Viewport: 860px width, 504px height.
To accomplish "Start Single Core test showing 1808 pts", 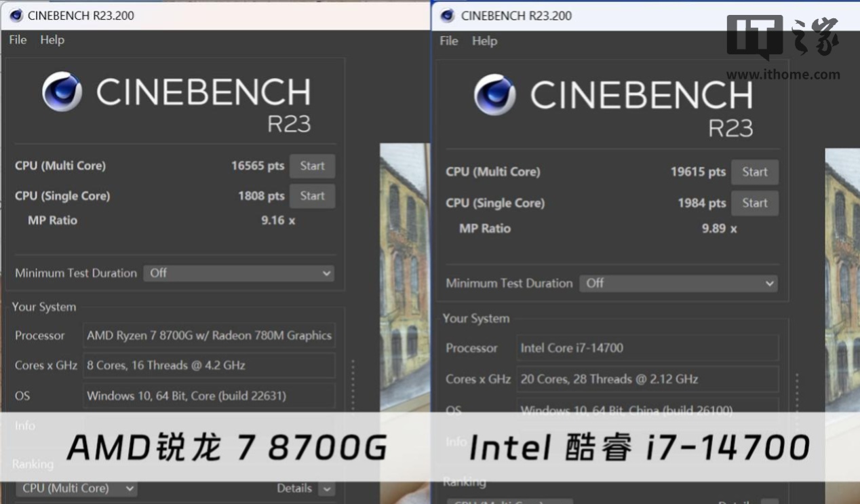I will pos(312,196).
